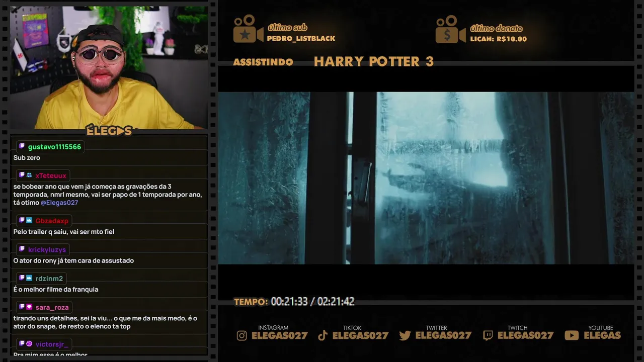Click the Twitch ELEGAS027 handle
644x362 pixels.
[x=525, y=335]
